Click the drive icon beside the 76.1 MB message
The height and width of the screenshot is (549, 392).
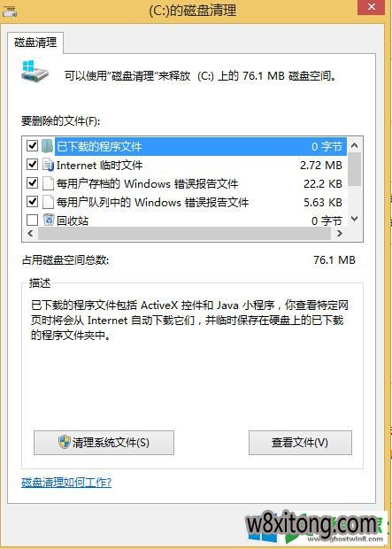[x=35, y=70]
